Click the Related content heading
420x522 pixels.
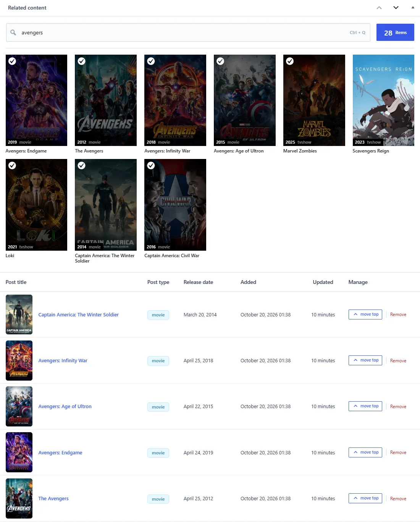[x=27, y=8]
